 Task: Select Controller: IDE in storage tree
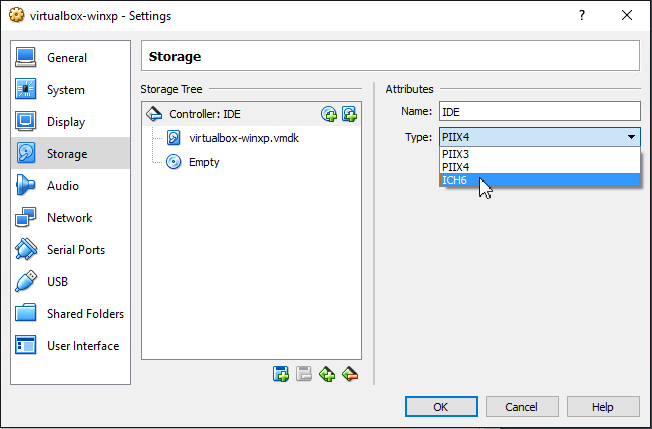251,114
